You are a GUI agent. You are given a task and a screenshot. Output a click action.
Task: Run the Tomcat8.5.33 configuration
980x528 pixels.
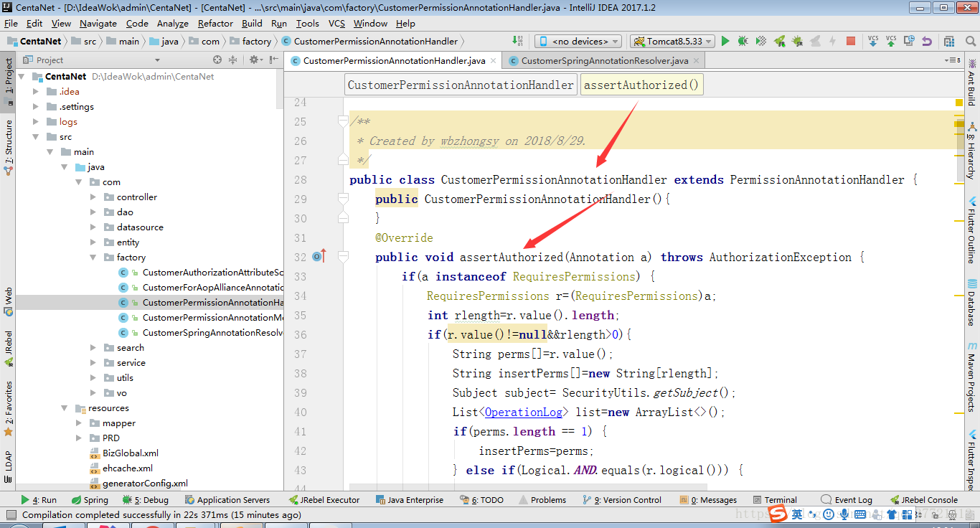tap(725, 42)
